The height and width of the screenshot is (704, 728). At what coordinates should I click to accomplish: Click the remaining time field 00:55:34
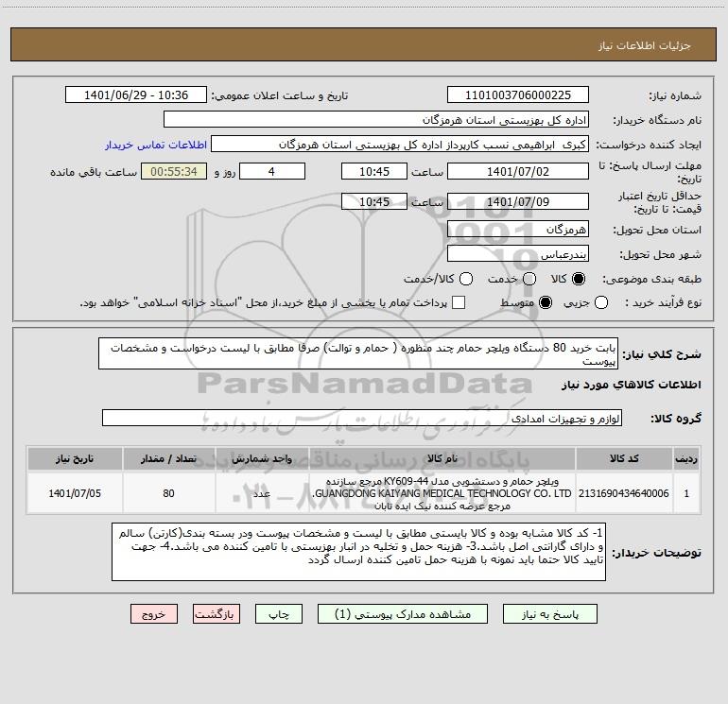point(174,171)
